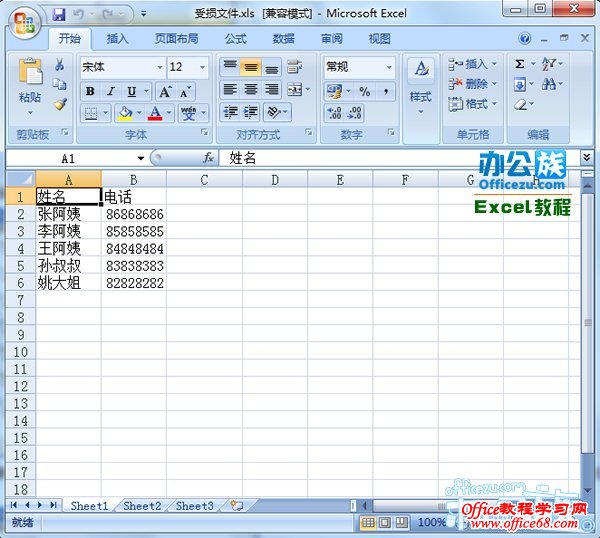Open the 公式 ribbon tab
This screenshot has width=600, height=538.
[235, 39]
